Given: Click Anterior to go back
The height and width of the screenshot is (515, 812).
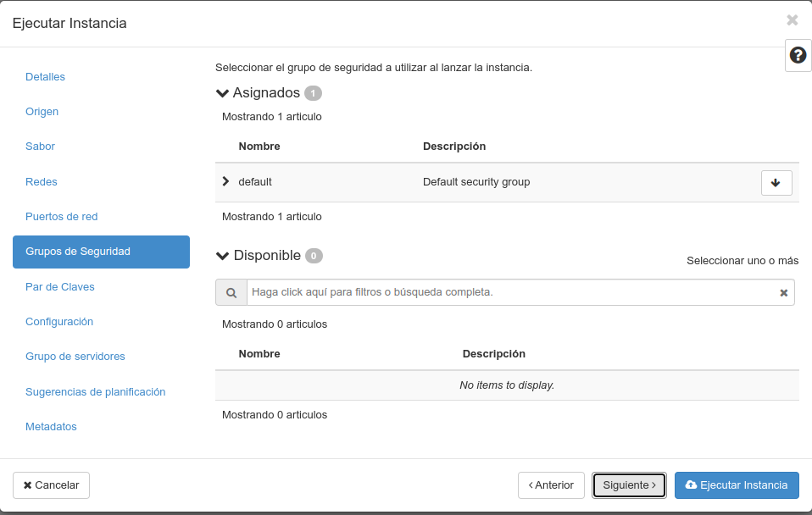Looking at the screenshot, I should point(551,485).
